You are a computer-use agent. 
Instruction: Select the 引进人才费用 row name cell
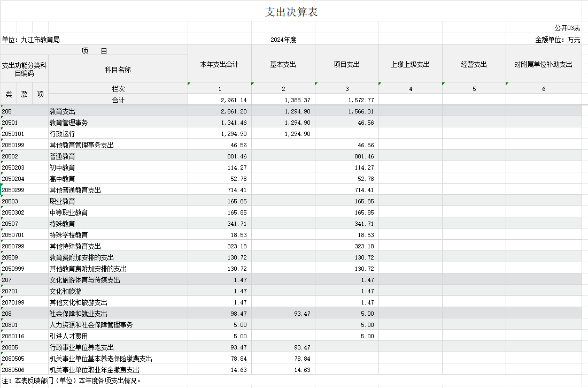[x=68, y=336]
